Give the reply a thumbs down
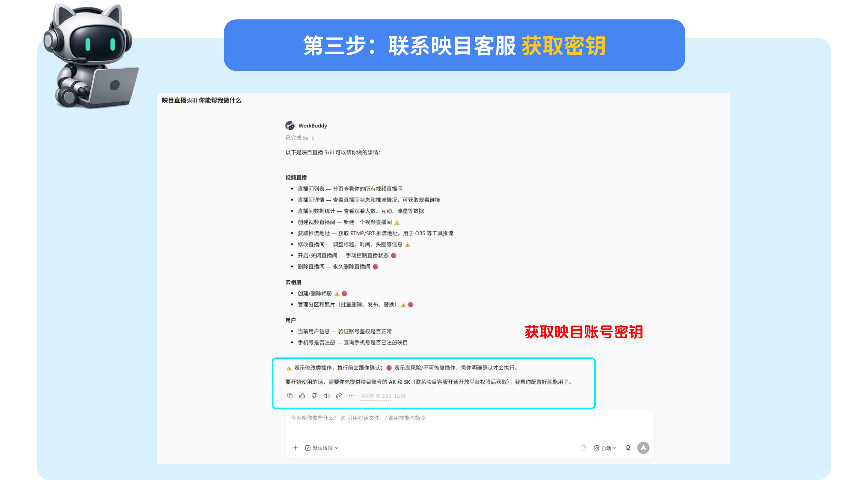Image resolution: width=868 pixels, height=486 pixels. (x=314, y=396)
